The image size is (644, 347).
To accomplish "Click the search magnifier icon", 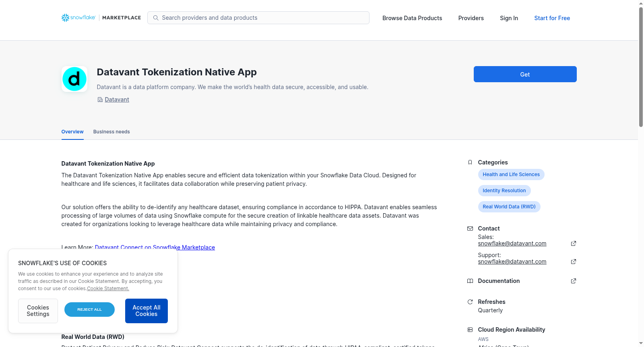I will pyautogui.click(x=156, y=18).
